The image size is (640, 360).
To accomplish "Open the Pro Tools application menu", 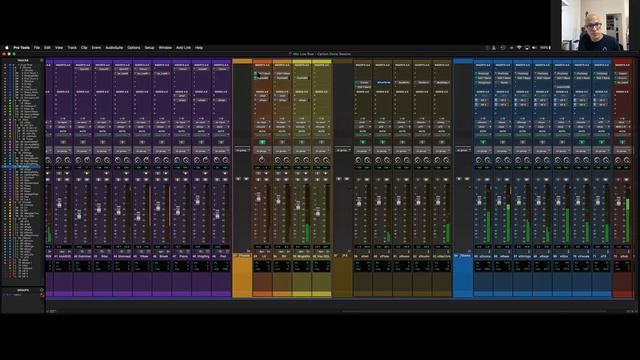I will pyautogui.click(x=22, y=48).
